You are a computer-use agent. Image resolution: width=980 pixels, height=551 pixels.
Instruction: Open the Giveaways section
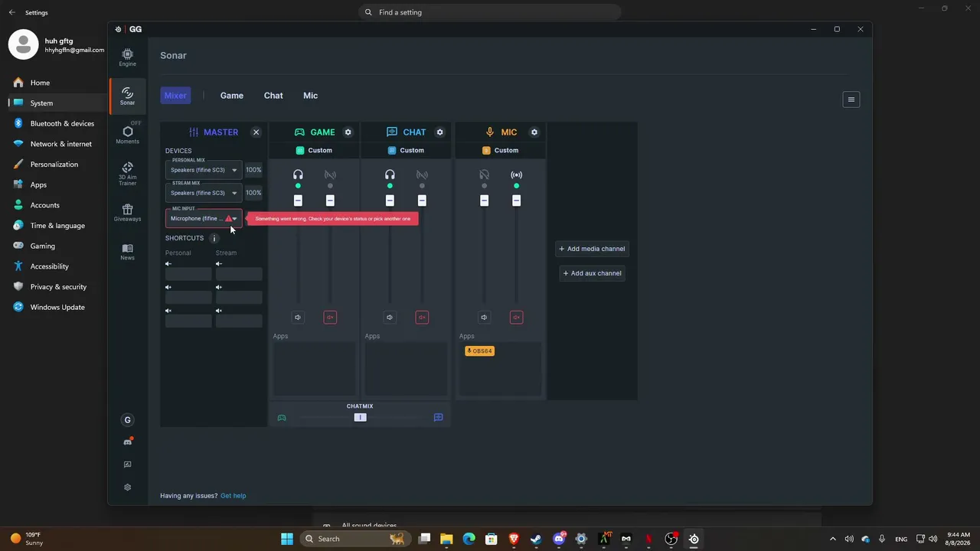pos(127,213)
